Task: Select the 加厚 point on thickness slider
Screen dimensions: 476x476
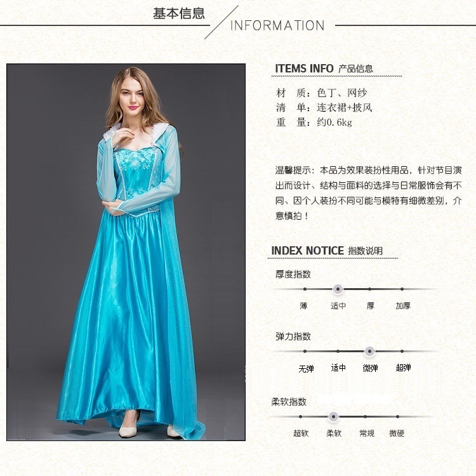Action: tap(402, 289)
